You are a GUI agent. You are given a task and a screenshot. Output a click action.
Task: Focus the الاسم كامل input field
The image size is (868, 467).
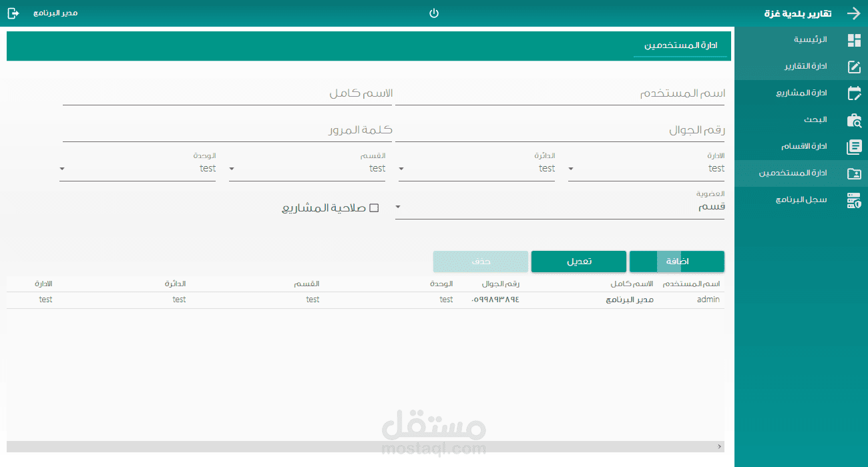pos(228,94)
